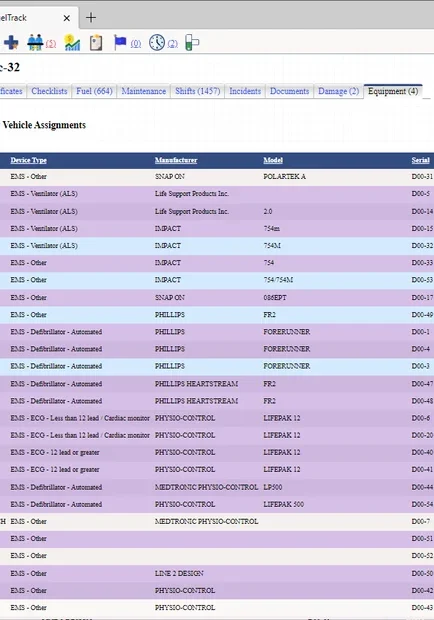
Task: Switch to the Checklists tab
Action: tap(49, 91)
